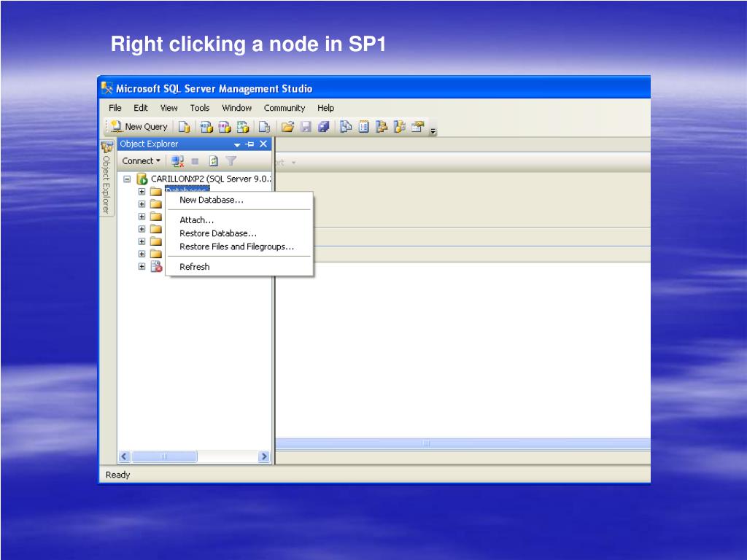Show the Registered Servers window icon

(x=346, y=127)
